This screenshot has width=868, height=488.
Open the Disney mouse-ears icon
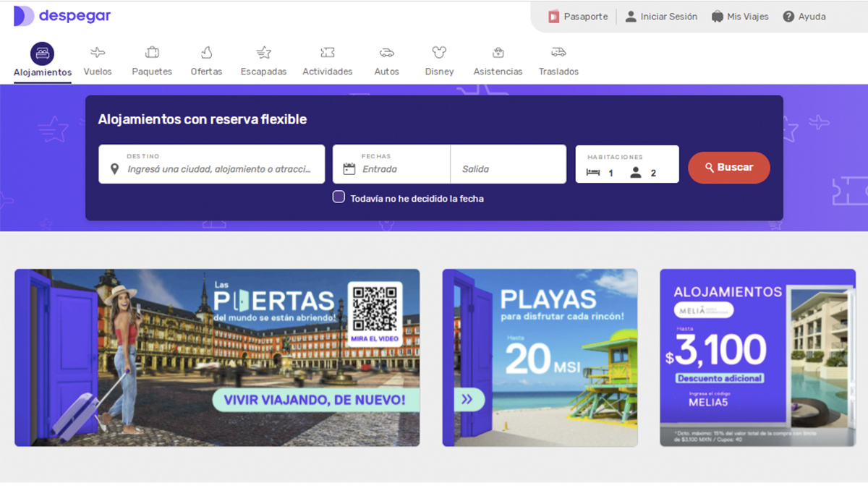pyautogui.click(x=439, y=53)
